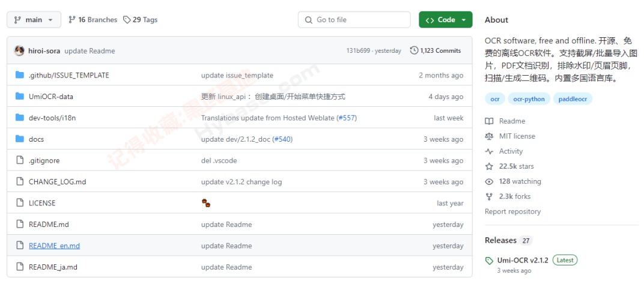Open the green Code dropdown button
644x281 pixels.
point(446,20)
